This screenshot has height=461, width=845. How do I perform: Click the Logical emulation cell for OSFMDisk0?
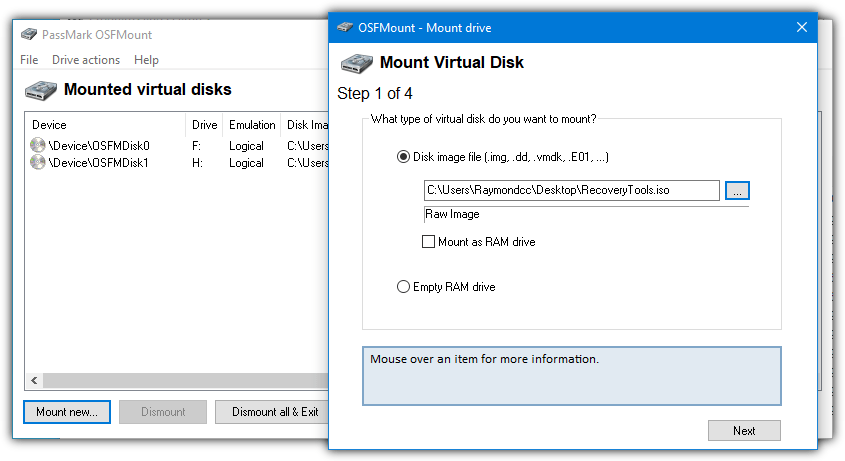pyautogui.click(x=246, y=146)
